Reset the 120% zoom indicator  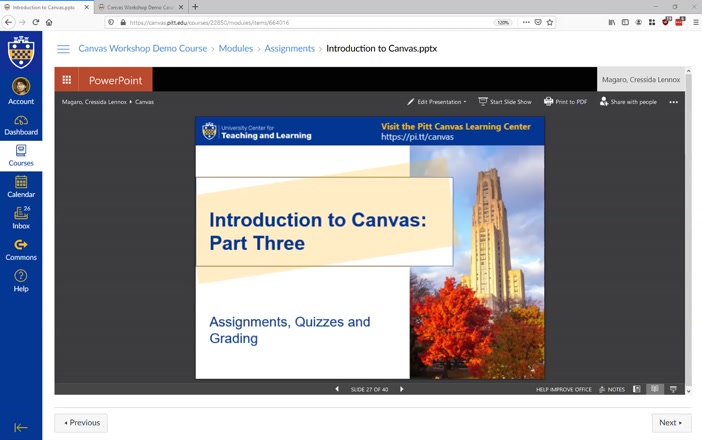point(503,22)
